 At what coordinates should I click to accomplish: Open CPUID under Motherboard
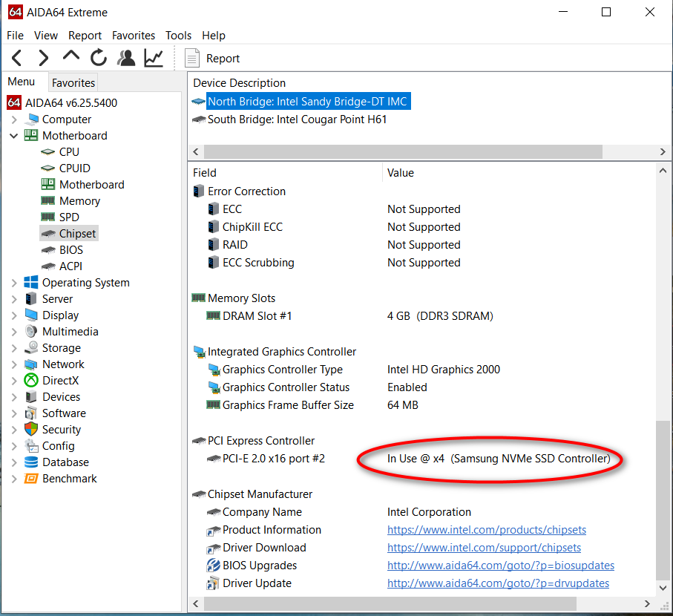pos(74,168)
